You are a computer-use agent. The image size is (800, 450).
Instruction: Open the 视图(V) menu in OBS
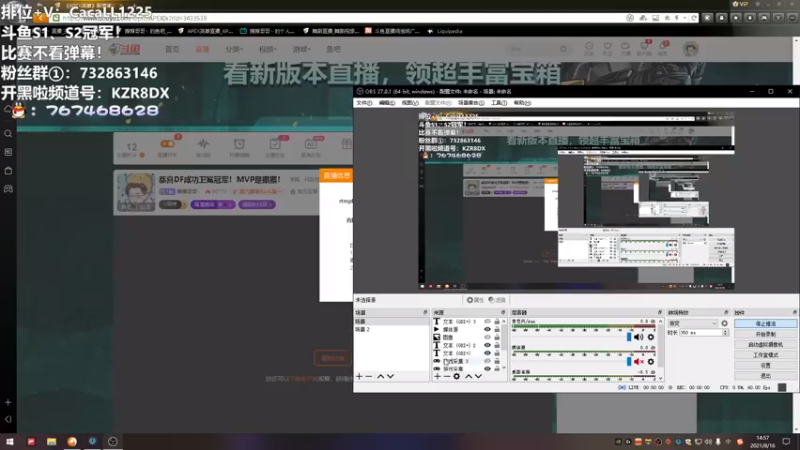coord(410,103)
